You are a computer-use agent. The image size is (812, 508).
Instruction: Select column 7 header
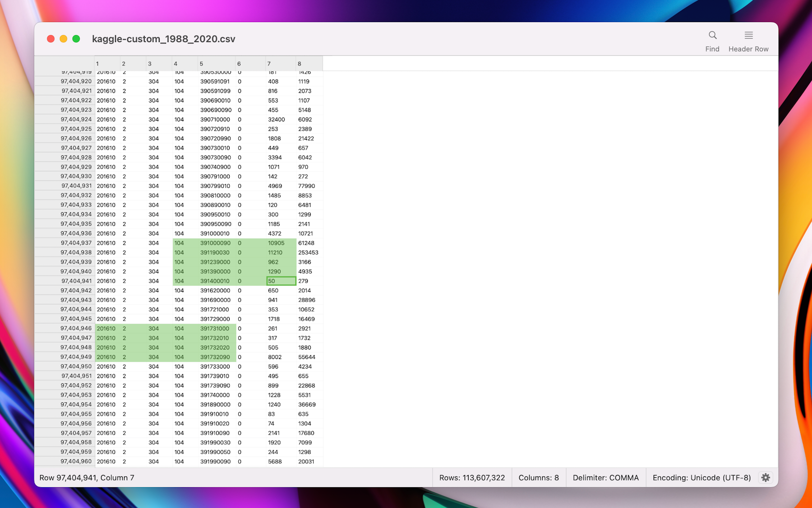(280, 64)
